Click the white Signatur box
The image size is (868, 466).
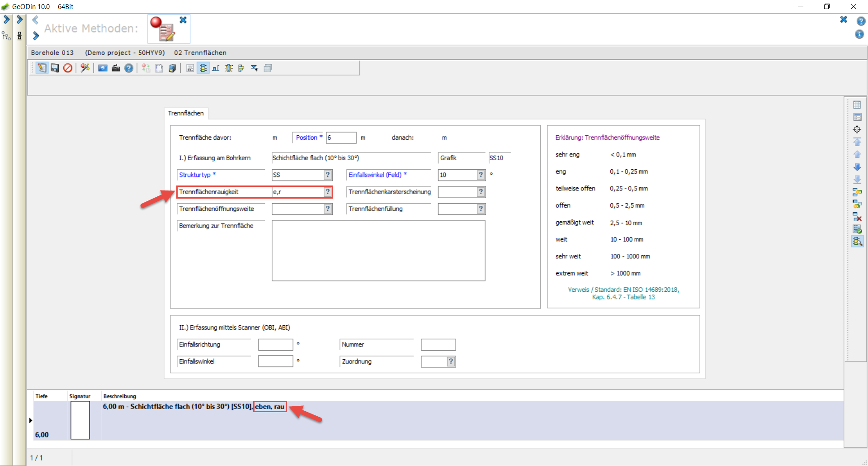point(80,420)
